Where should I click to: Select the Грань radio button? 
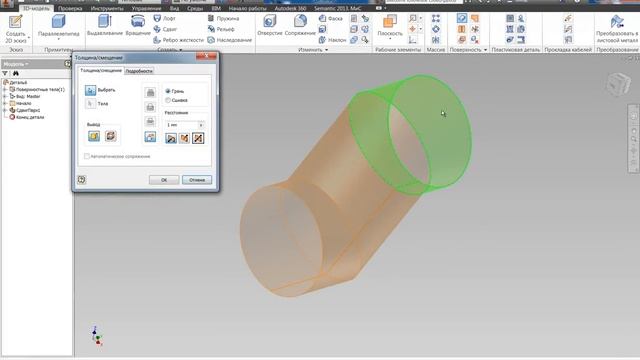click(168, 91)
